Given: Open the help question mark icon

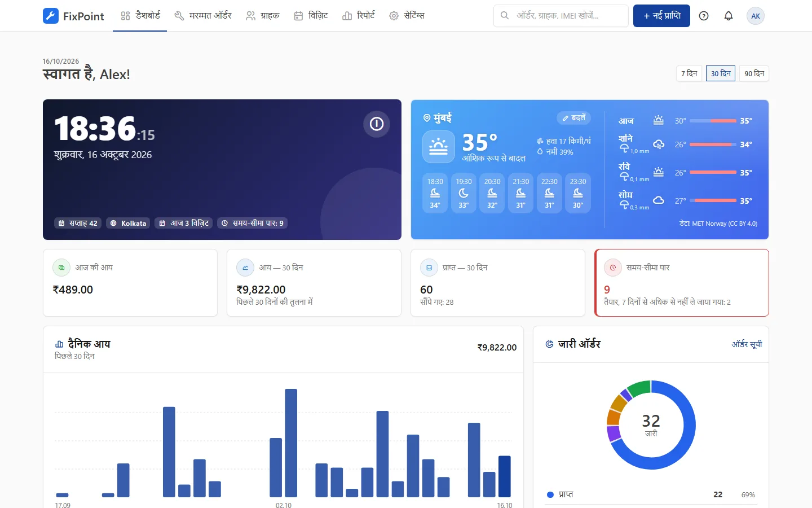Looking at the screenshot, I should pos(704,16).
